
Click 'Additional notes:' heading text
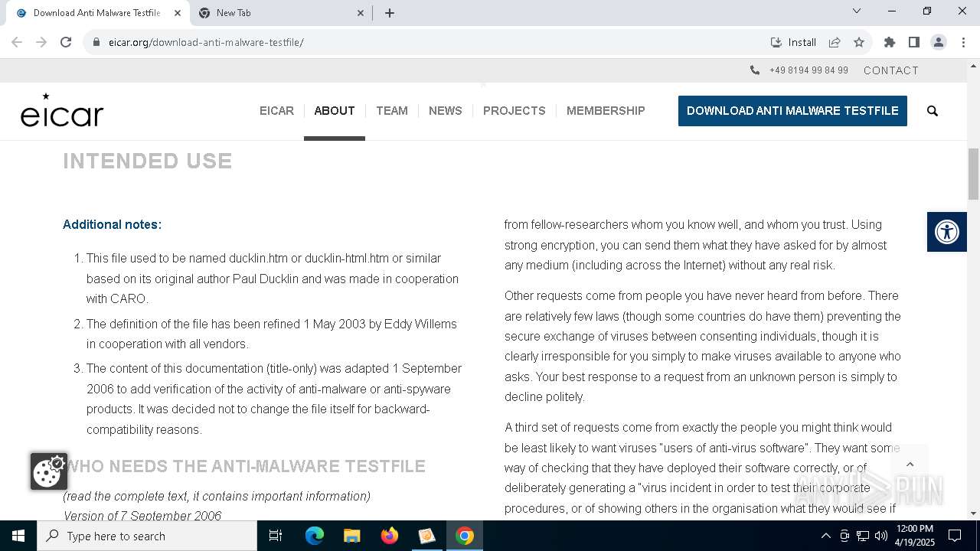[x=112, y=224]
